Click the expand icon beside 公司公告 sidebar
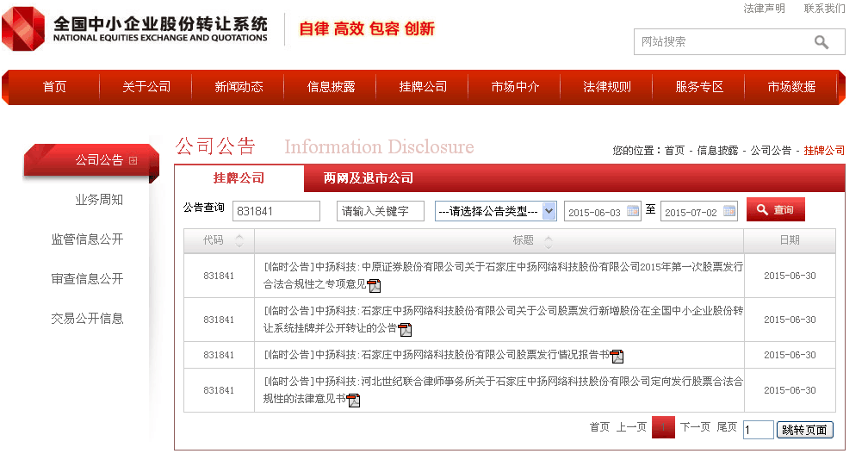The image size is (868, 466). point(133,160)
